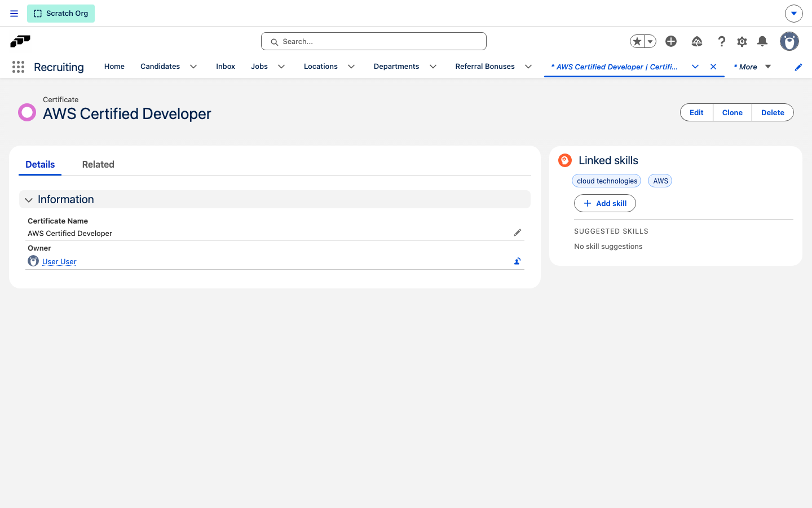Expand the Locations tab dropdown chevron
812x508 pixels.
[351, 67]
